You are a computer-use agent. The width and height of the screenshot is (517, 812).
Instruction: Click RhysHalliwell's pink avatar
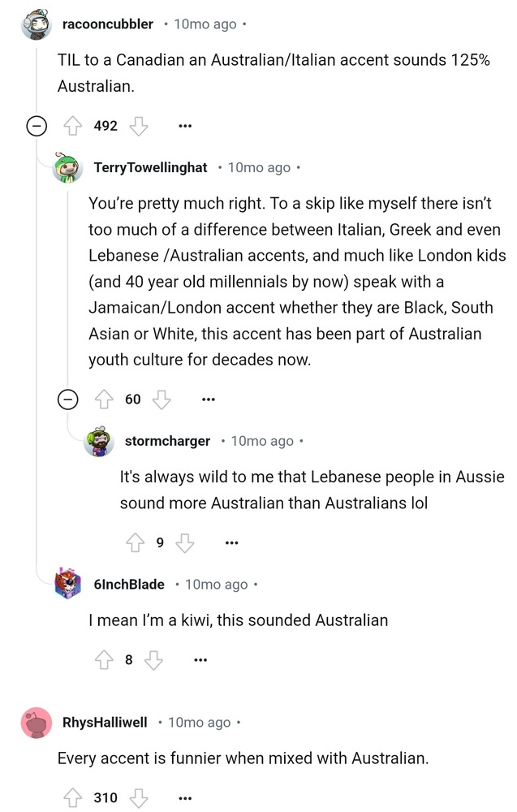click(37, 723)
